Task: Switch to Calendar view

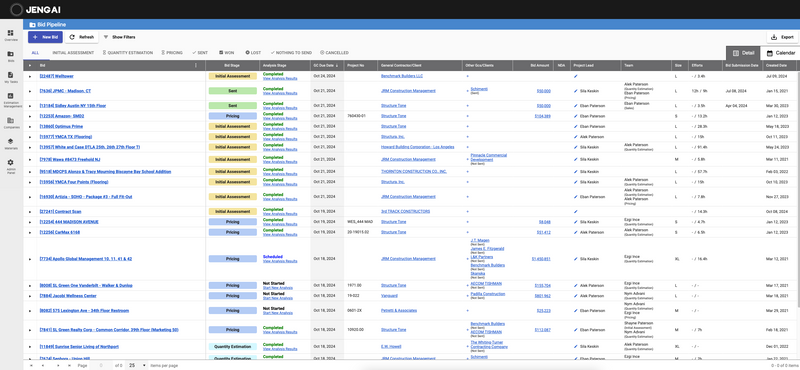Action: click(781, 53)
